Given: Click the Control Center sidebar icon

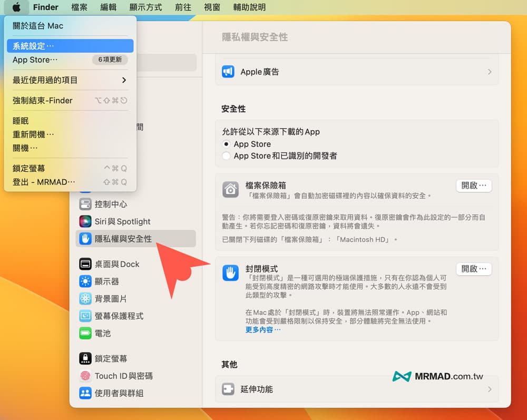Looking at the screenshot, I should [85, 204].
